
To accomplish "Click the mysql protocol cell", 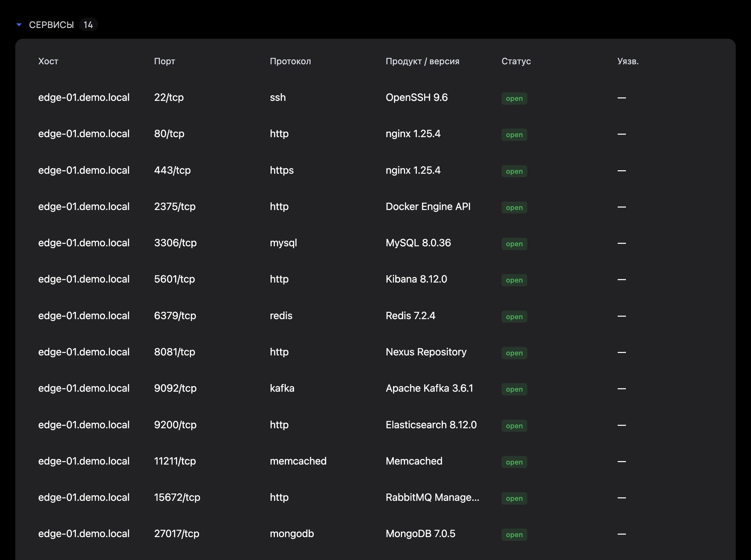I will tap(284, 243).
